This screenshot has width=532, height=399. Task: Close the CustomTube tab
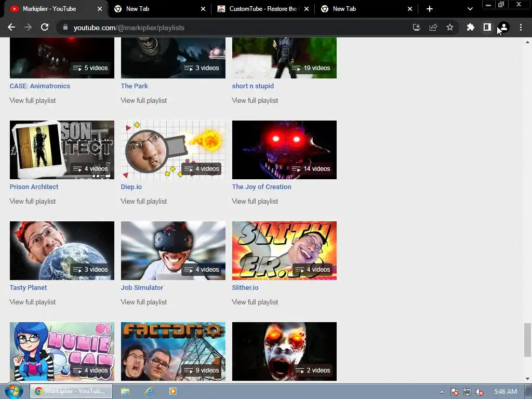click(307, 9)
